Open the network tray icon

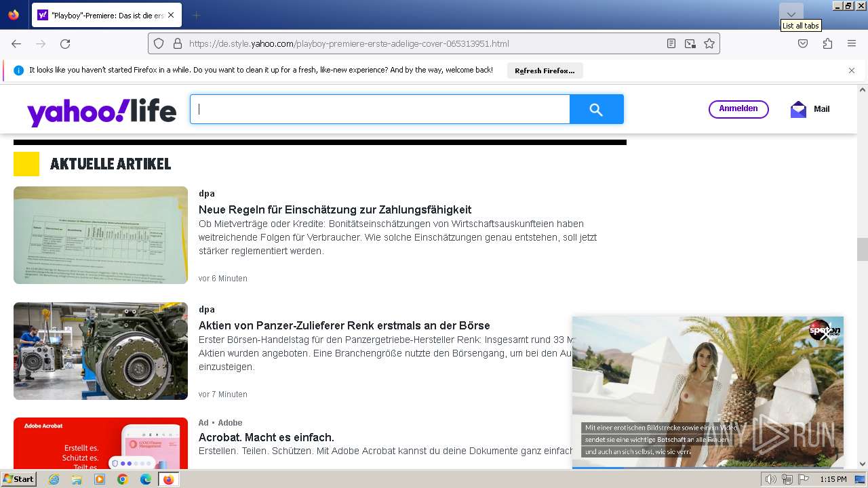point(787,479)
